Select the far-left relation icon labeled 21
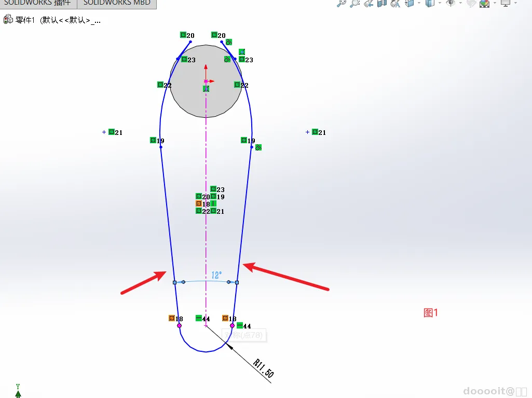 click(x=111, y=132)
